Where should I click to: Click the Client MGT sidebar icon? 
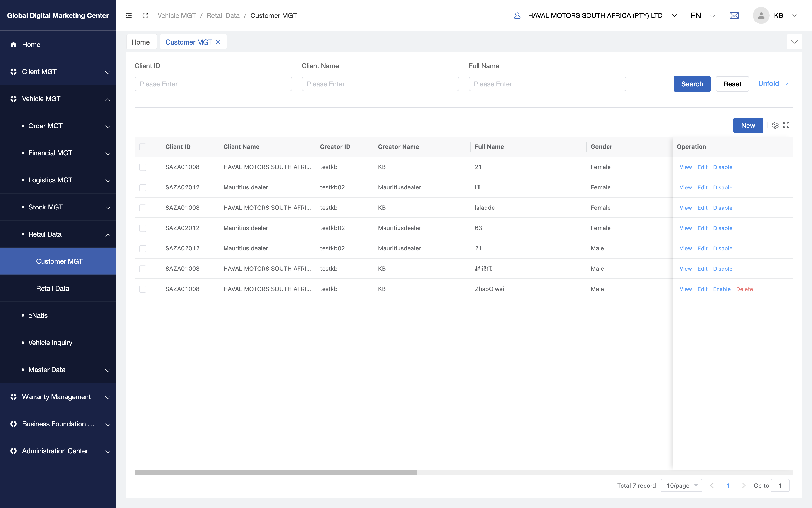pyautogui.click(x=14, y=72)
